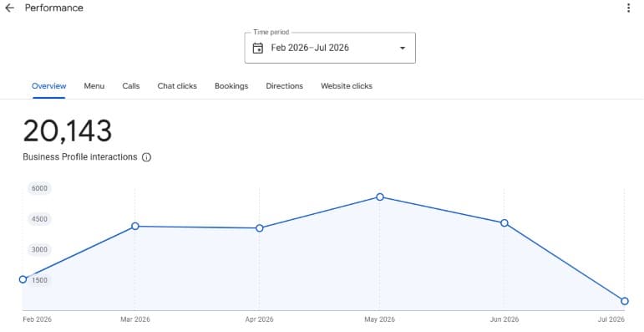Open the three-dot more options menu
Viewport: 644px width, 332px height.
(x=628, y=8)
